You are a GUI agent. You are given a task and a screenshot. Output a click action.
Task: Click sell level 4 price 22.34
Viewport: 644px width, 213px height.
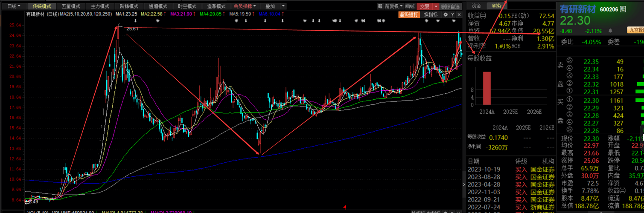point(591,69)
